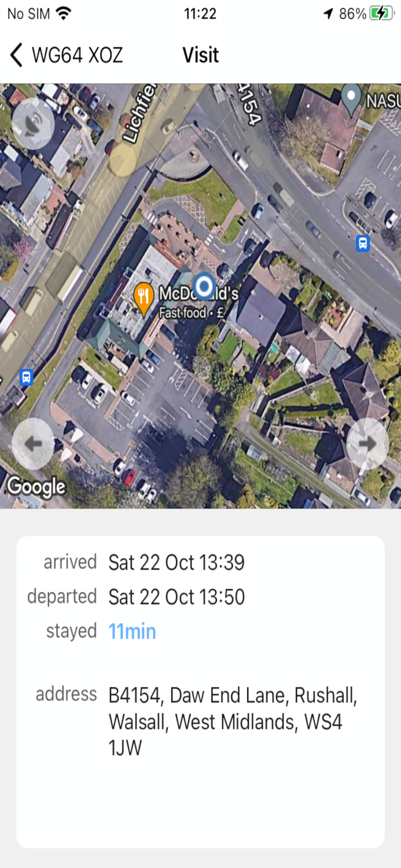Tap the bus stop icon near the car park
Screen dimensions: 401x868
363,243
